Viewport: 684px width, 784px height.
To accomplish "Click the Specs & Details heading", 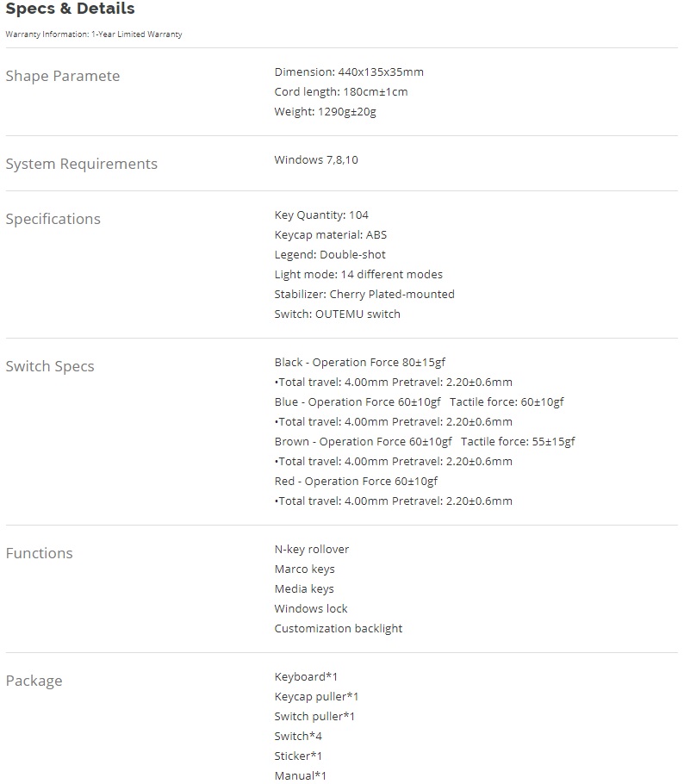I will pyautogui.click(x=70, y=9).
